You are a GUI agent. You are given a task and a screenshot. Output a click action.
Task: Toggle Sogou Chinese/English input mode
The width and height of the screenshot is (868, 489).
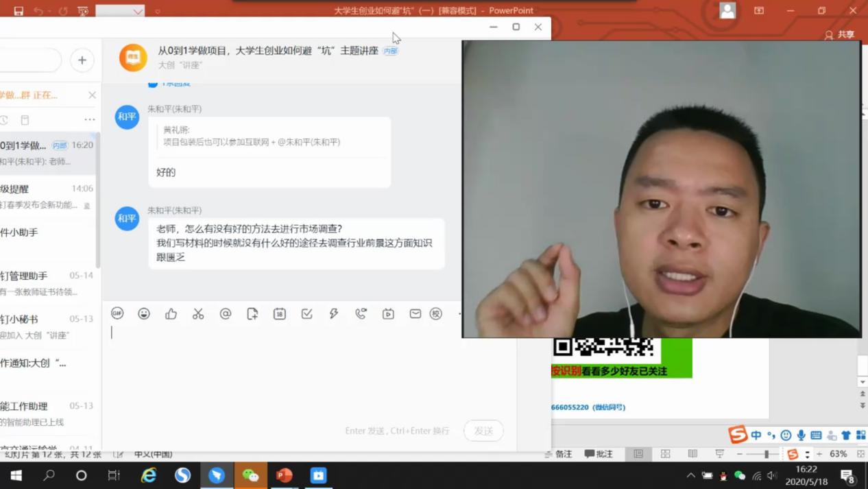point(756,435)
